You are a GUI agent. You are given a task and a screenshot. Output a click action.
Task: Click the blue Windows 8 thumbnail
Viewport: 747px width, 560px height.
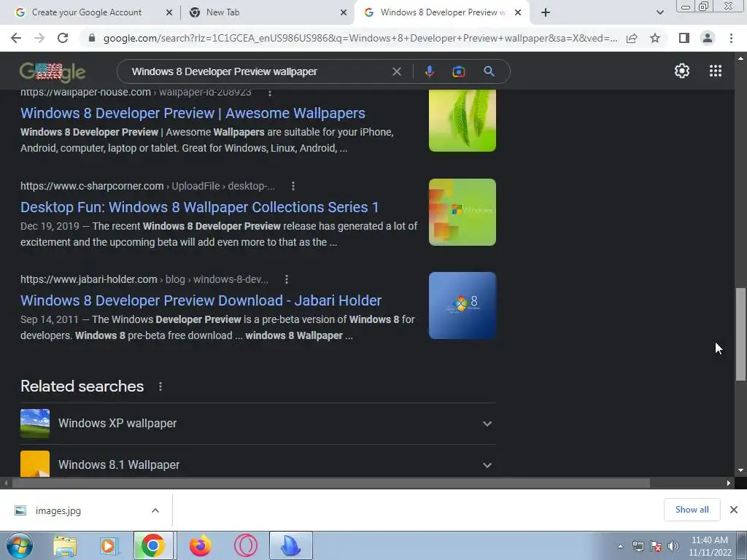[x=462, y=306]
